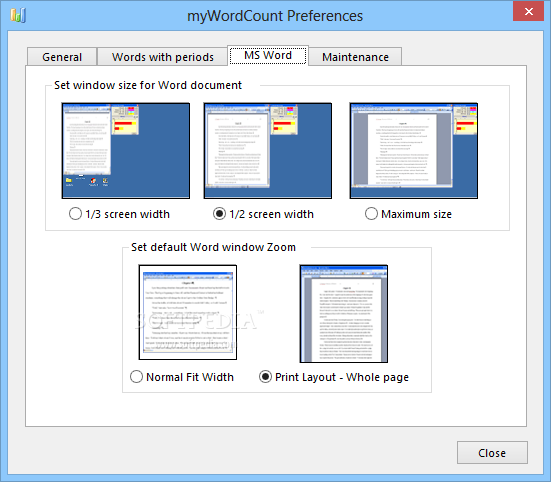Click the 'Set default Word window Zoom' label
551x482 pixels.
(213, 247)
